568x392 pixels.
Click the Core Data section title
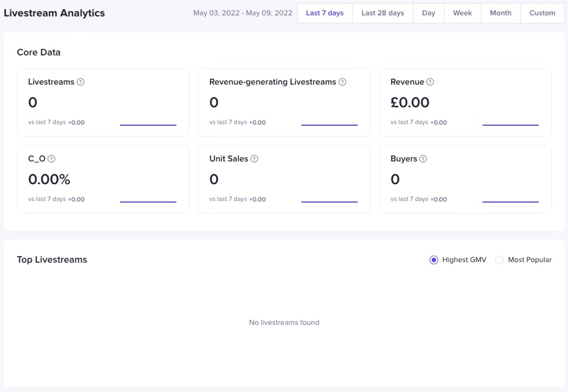[x=39, y=52]
